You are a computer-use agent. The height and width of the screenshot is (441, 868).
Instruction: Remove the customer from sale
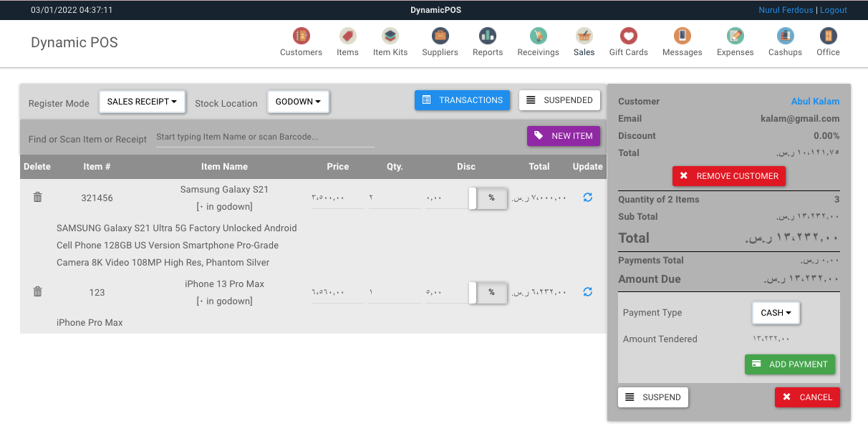click(x=729, y=176)
